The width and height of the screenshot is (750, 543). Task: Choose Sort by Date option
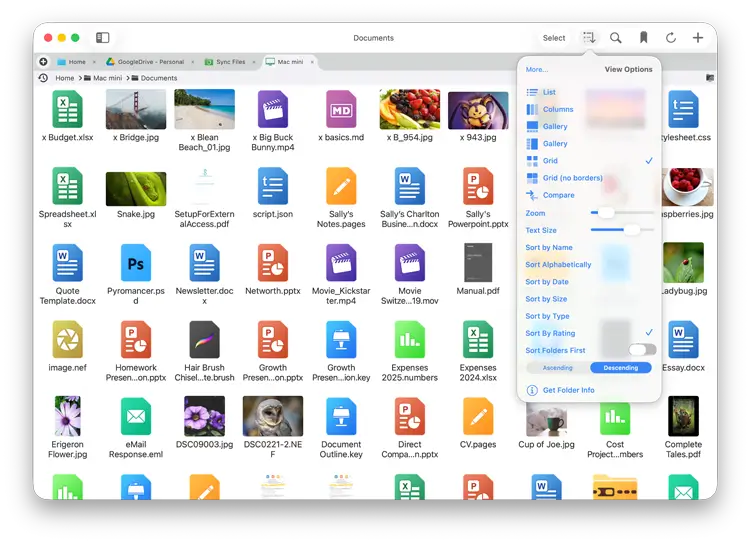click(547, 282)
